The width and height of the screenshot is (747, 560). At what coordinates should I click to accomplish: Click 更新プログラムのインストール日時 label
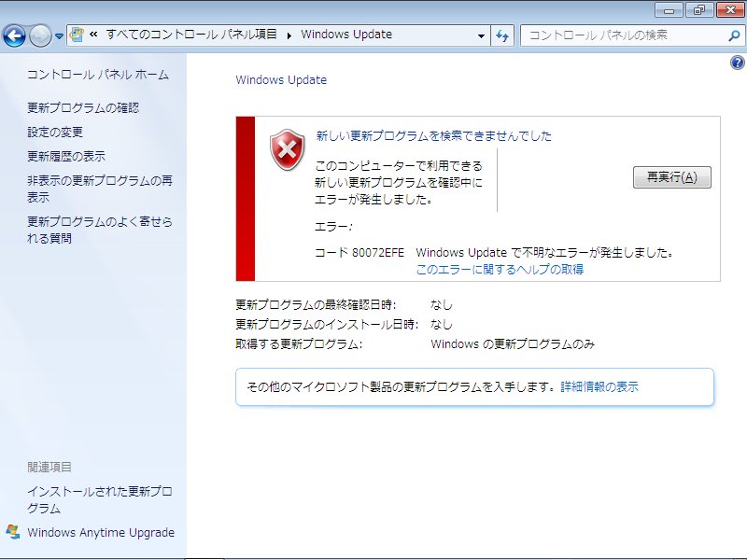pyautogui.click(x=327, y=324)
